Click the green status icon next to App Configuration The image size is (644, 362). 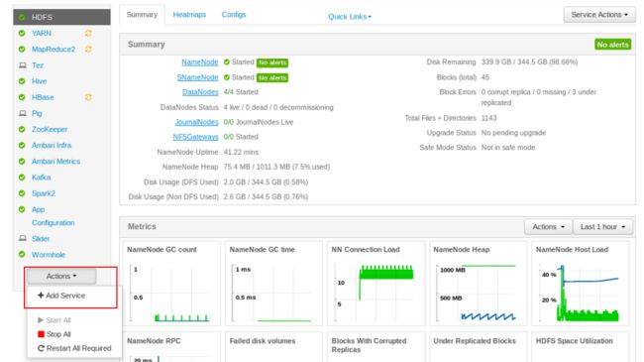tap(22, 209)
